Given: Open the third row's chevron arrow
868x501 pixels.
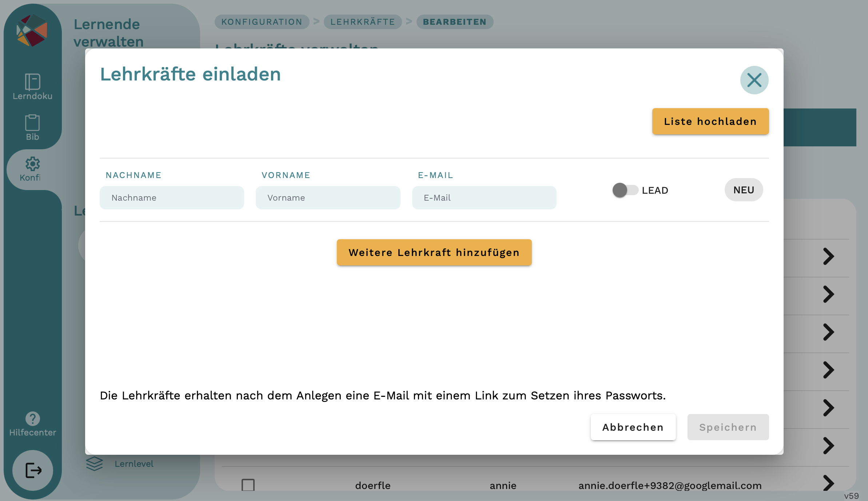Looking at the screenshot, I should 828,332.
